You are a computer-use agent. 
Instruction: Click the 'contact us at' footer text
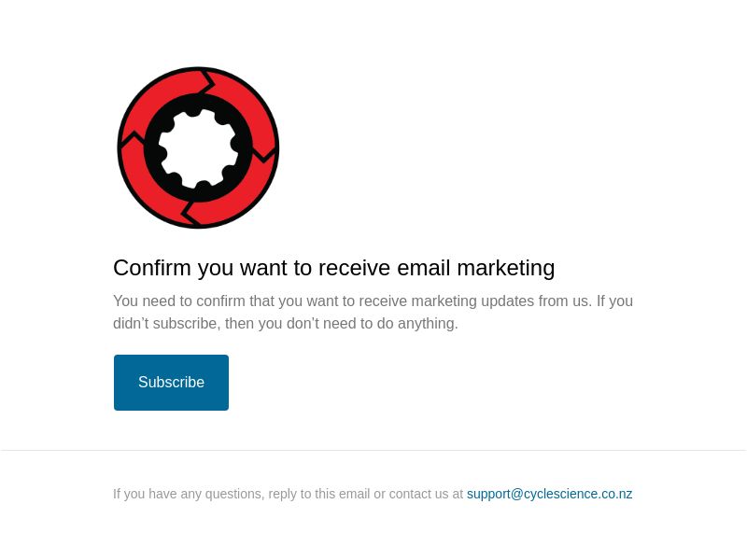(426, 494)
